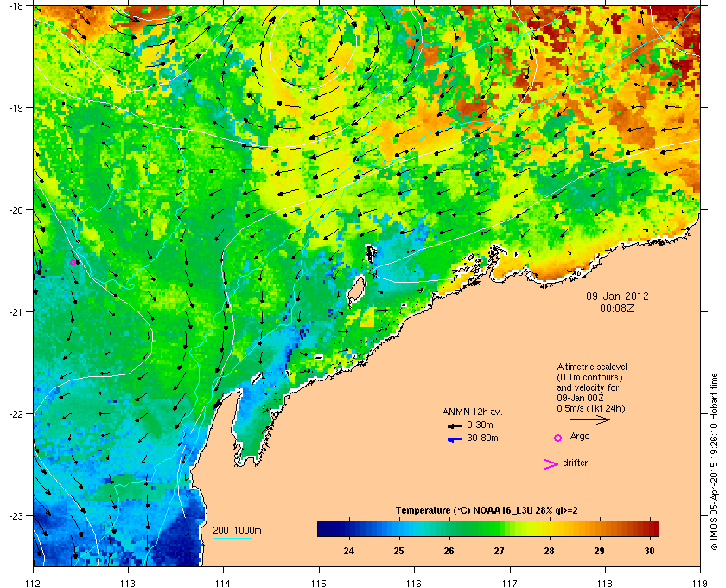Click the temperature colorbar at 30
The height and width of the screenshot is (588, 726).
tap(649, 528)
